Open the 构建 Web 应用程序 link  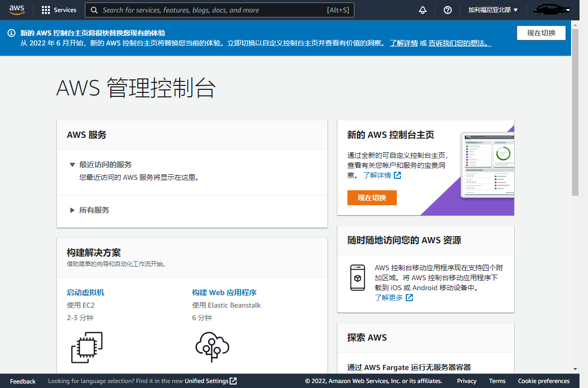(224, 292)
